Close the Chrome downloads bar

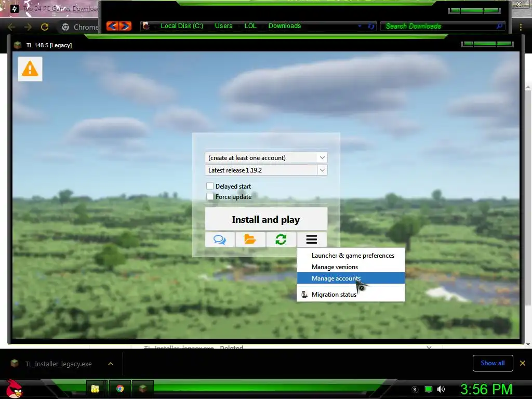[523, 363]
